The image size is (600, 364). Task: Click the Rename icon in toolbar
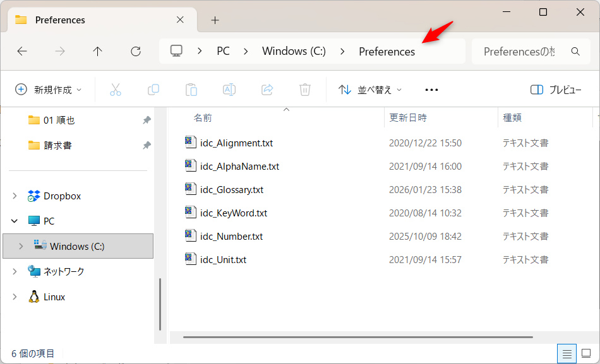229,90
